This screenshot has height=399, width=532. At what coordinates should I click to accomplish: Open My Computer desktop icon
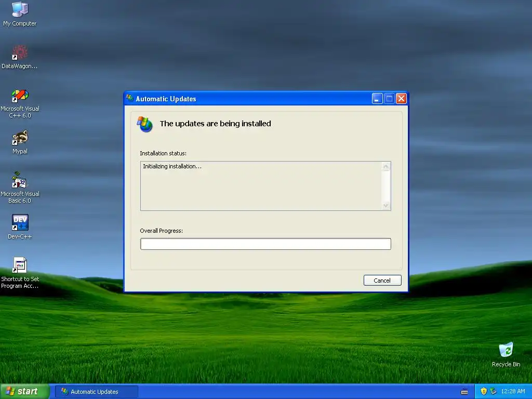tap(20, 9)
